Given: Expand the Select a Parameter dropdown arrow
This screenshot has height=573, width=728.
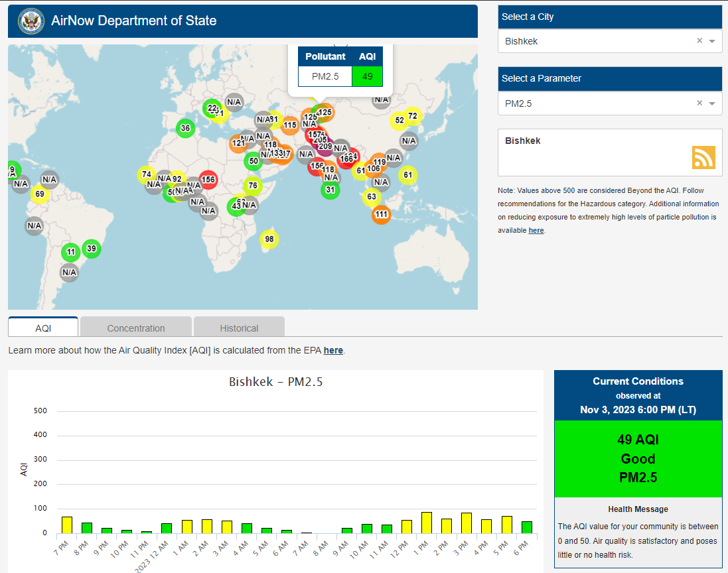Looking at the screenshot, I should tap(712, 103).
